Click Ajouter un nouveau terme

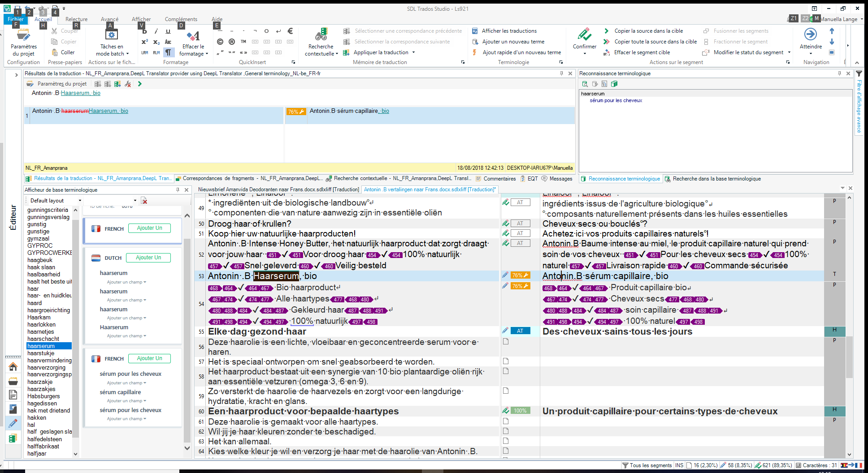508,42
